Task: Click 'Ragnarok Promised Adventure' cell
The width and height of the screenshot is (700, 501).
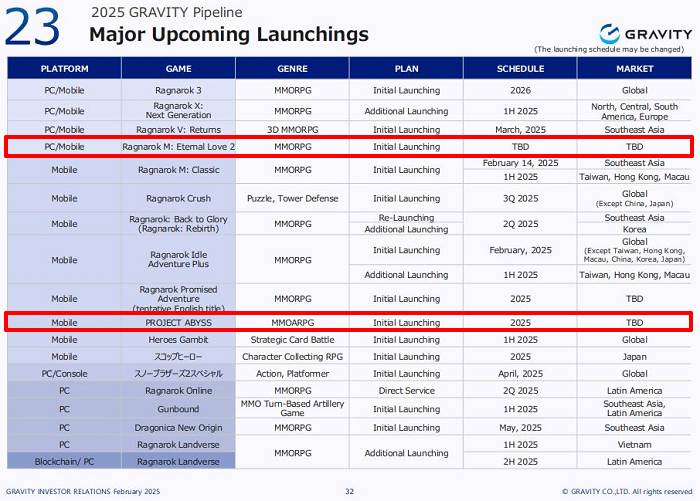Action: pos(179,298)
